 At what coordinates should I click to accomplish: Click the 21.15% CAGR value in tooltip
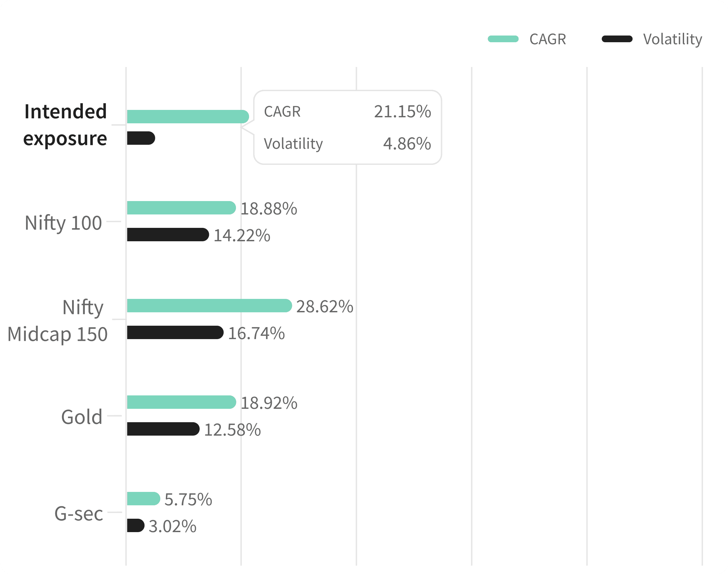tap(402, 112)
